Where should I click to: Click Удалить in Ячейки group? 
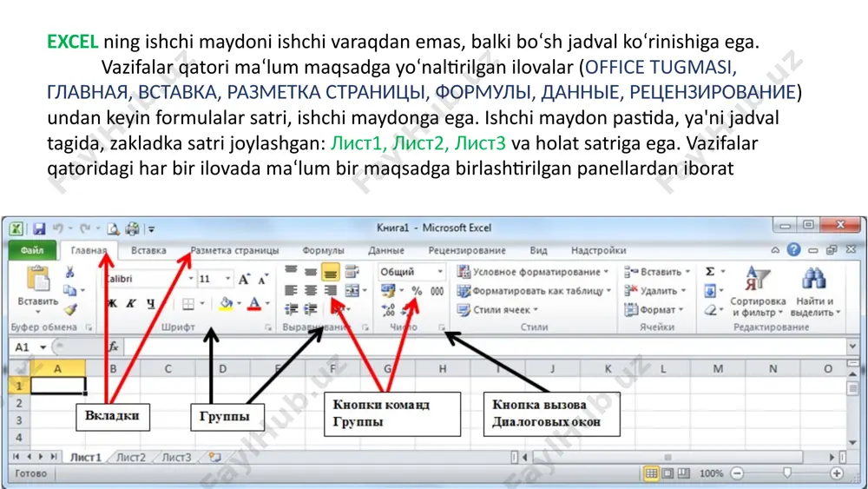coord(654,291)
